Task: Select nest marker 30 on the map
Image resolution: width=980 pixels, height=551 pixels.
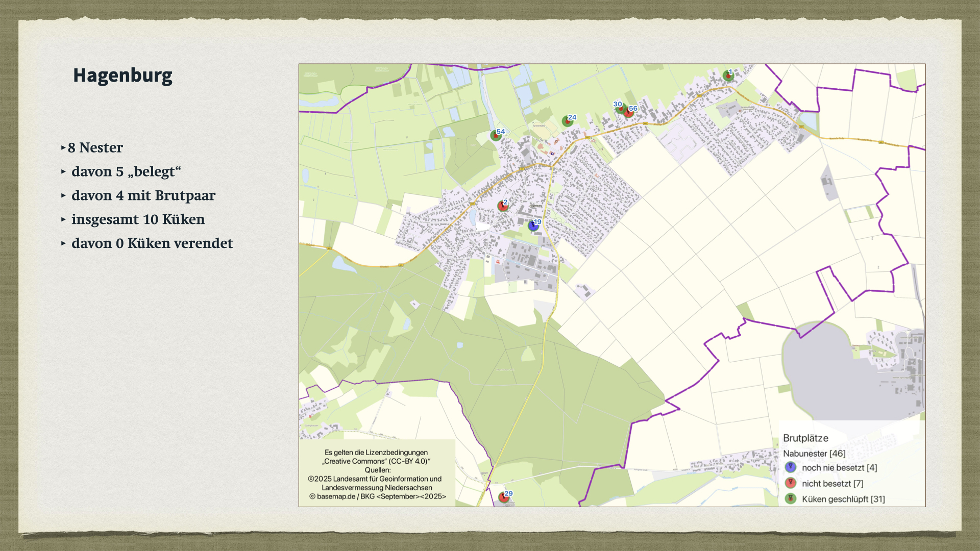Action: coord(620,108)
